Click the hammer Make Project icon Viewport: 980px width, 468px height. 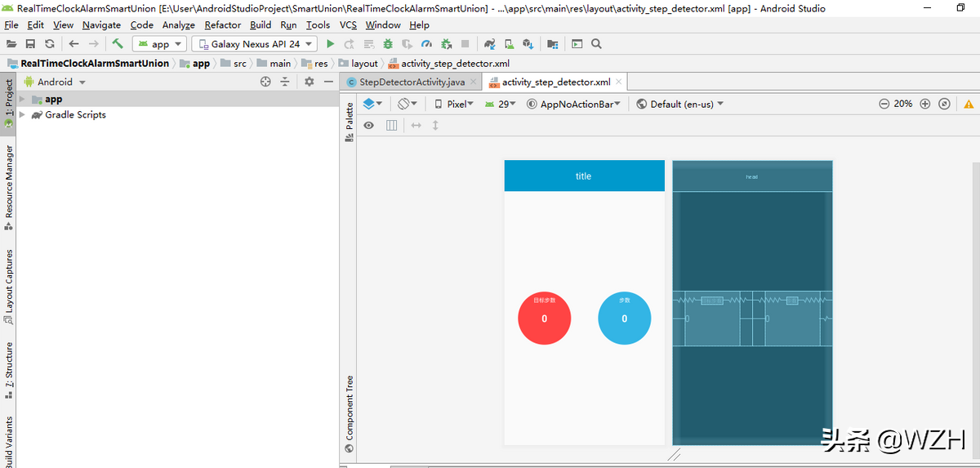118,44
